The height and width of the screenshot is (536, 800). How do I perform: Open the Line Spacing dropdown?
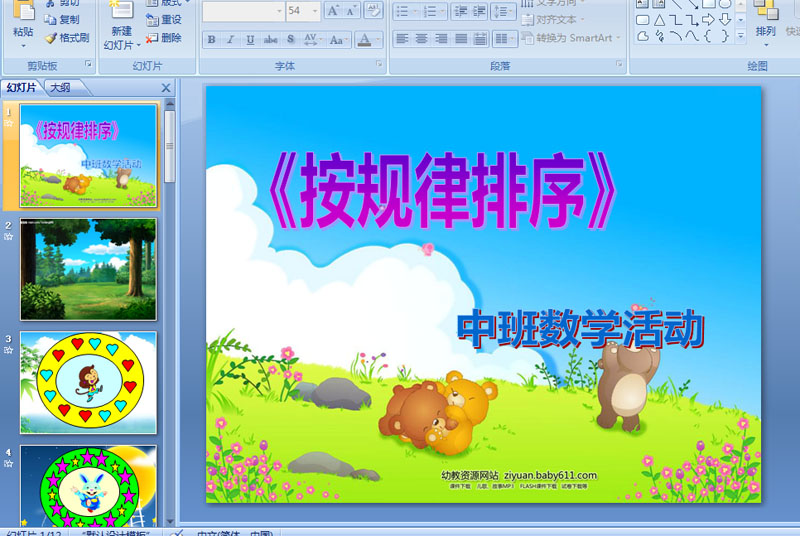(x=503, y=11)
